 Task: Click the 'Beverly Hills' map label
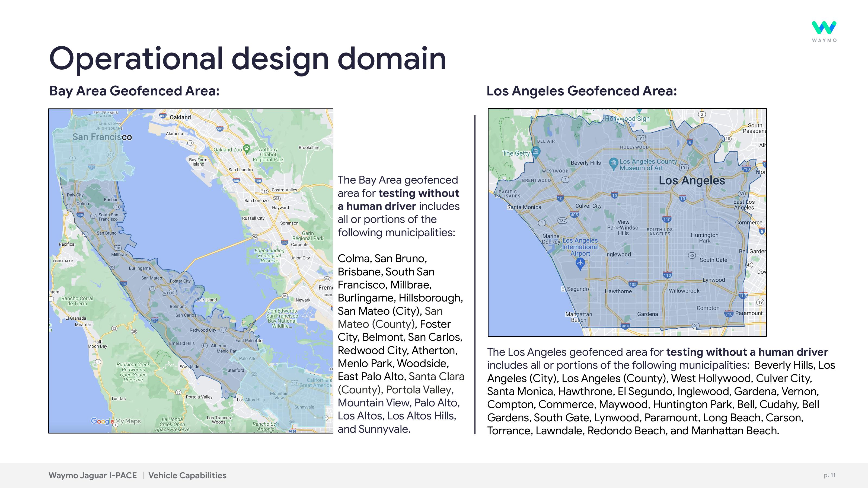pyautogui.click(x=586, y=163)
